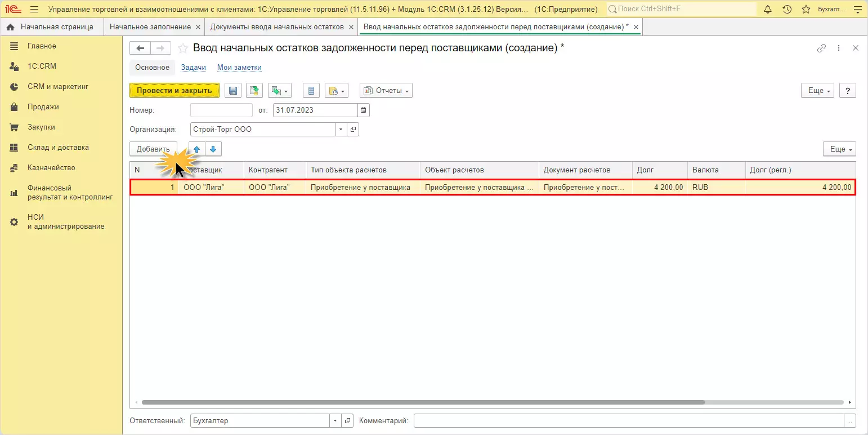This screenshot has width=868, height=435.
Task: Click the post document icon next to save
Action: click(254, 91)
